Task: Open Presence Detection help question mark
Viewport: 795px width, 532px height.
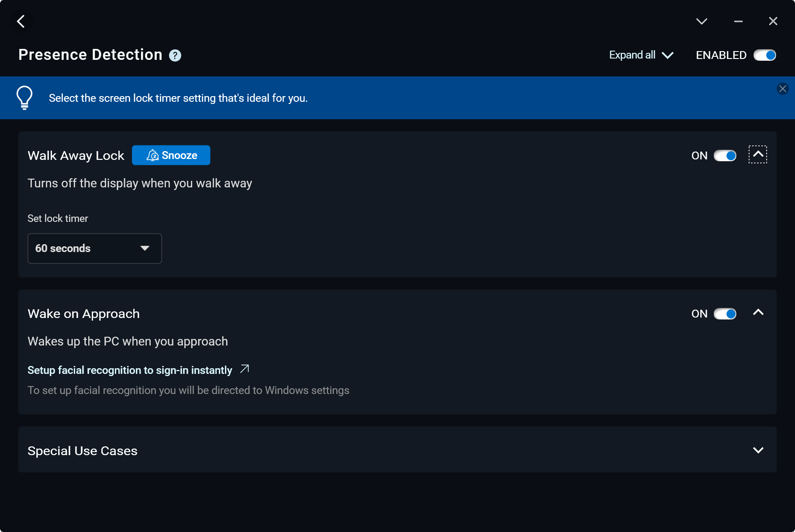Action: tap(175, 55)
